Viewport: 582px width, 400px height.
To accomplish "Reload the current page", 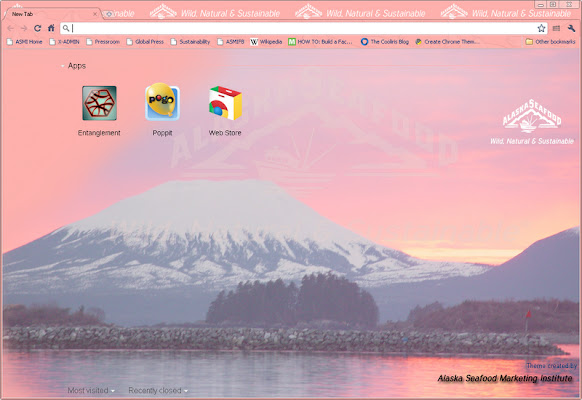I will tap(37, 28).
